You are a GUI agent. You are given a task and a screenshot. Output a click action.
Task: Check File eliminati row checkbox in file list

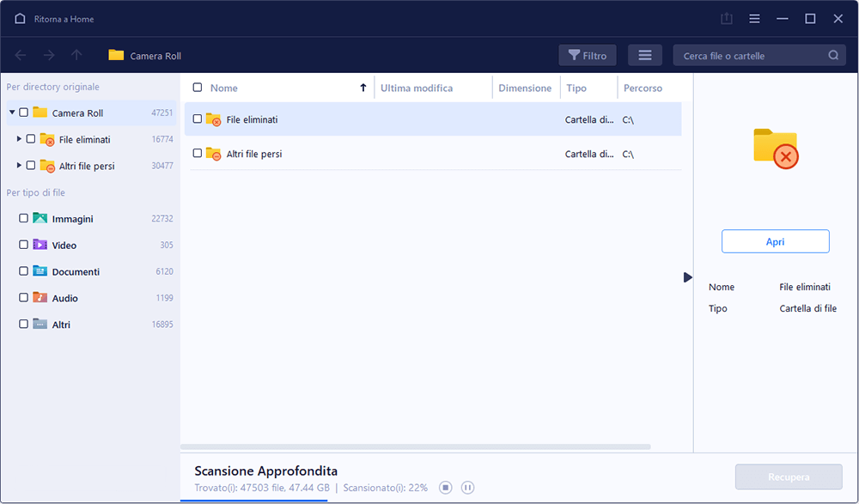pyautogui.click(x=198, y=118)
